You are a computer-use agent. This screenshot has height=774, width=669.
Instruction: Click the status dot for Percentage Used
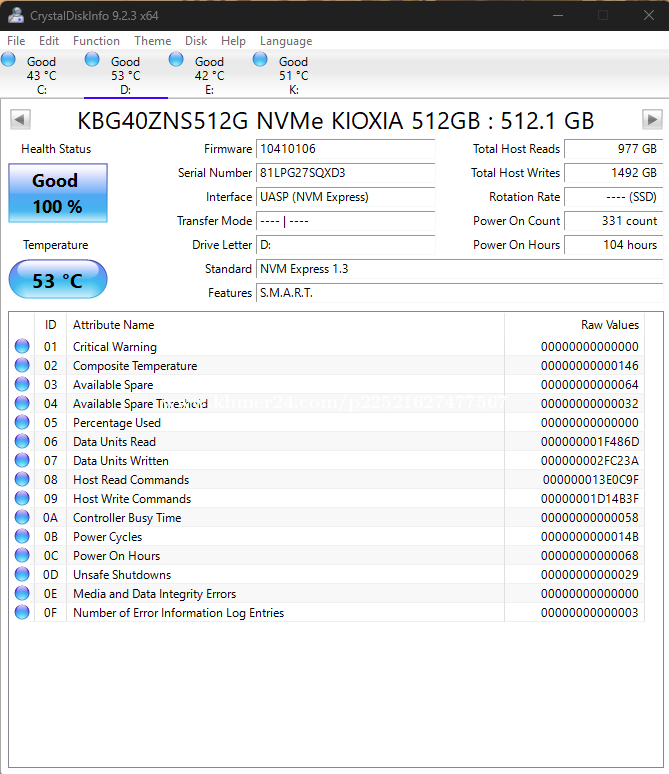click(x=22, y=422)
